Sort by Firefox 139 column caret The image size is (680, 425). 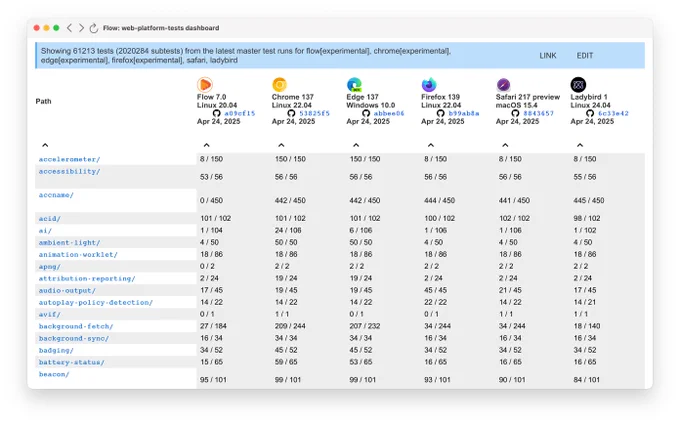pyautogui.click(x=431, y=145)
